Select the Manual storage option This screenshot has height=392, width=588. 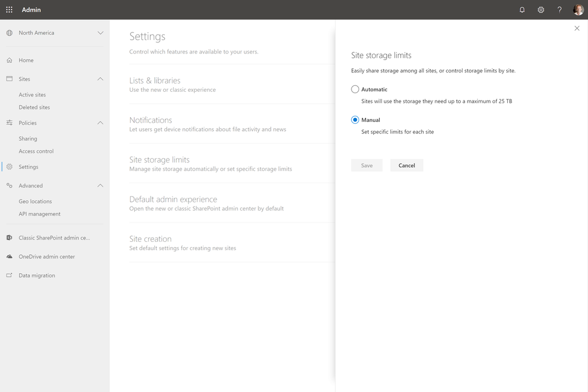click(x=355, y=120)
